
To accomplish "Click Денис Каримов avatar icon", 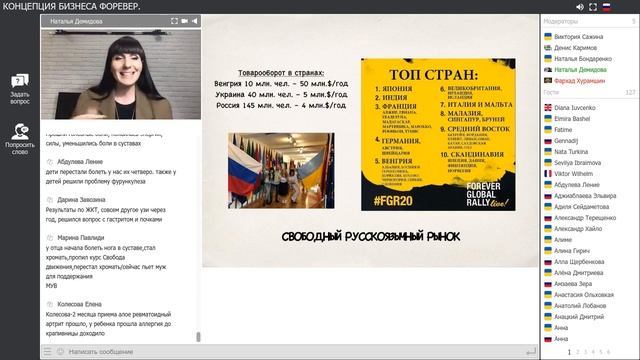I will coord(548,47).
